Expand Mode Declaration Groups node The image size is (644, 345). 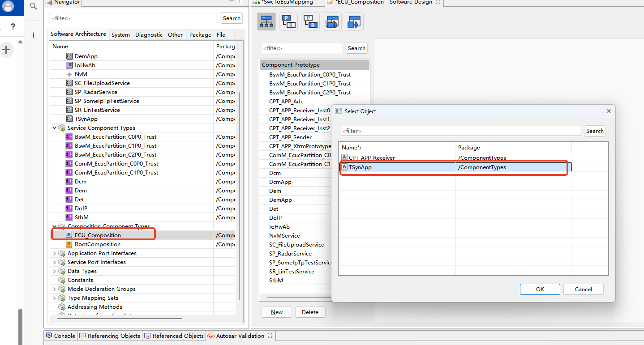click(x=55, y=289)
